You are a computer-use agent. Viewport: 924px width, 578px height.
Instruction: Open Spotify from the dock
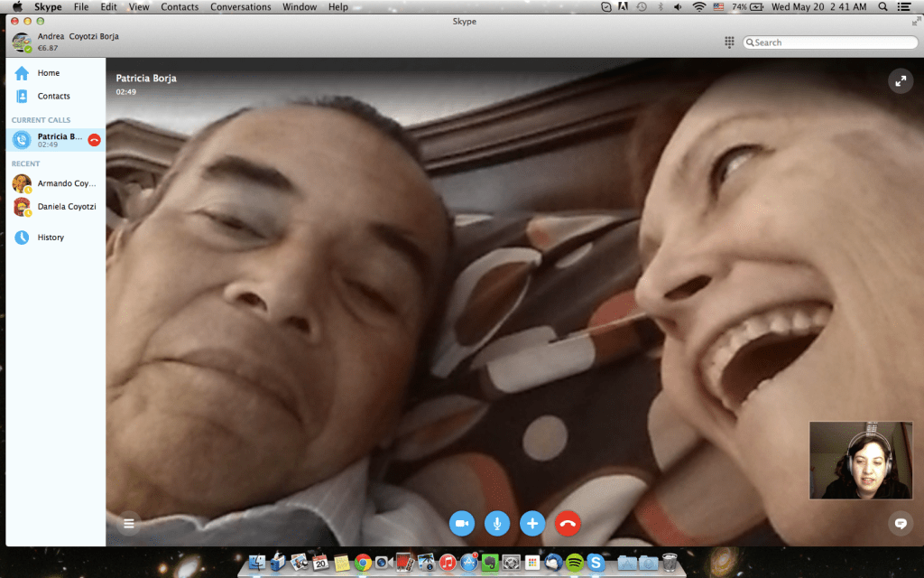pos(574,563)
